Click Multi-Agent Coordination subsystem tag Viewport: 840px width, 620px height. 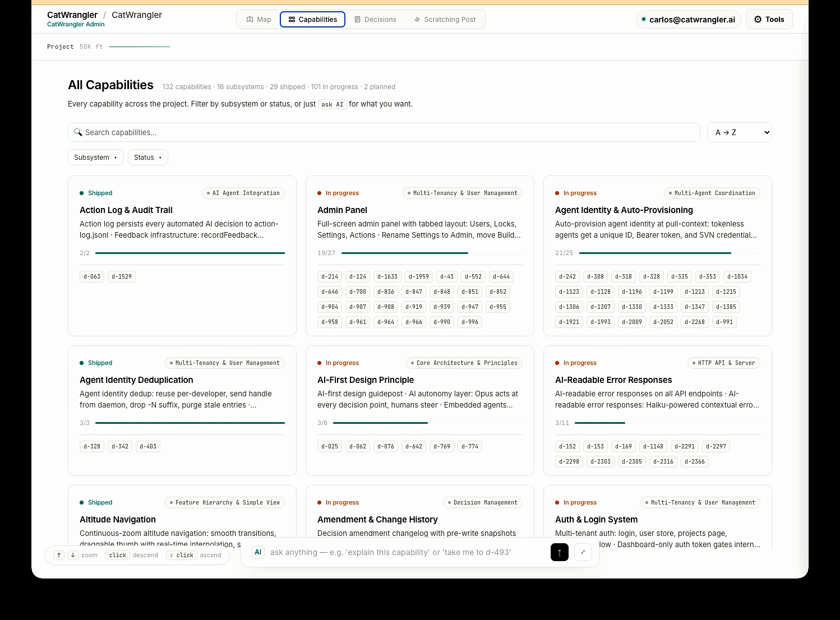pyautogui.click(x=712, y=193)
